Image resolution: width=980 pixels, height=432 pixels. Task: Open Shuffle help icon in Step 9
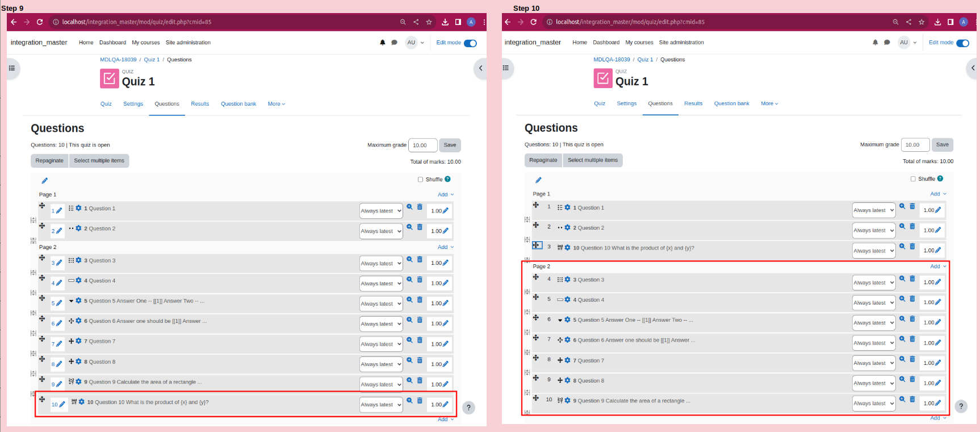click(447, 179)
